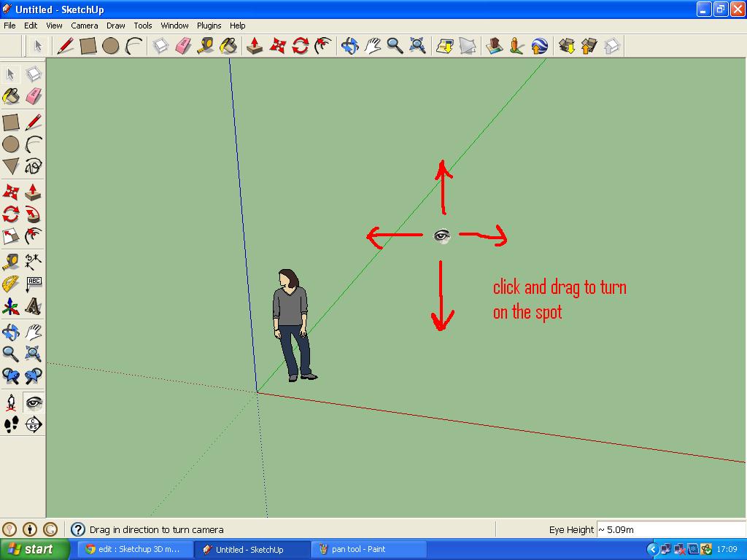
Task: Choose the Freehand tool in left toolbar
Action: pos(34,167)
